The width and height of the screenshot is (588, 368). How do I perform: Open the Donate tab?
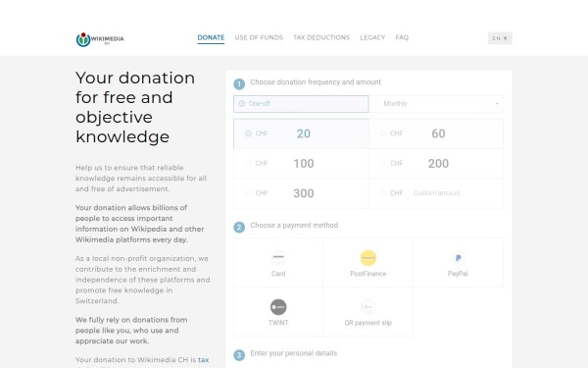(x=211, y=37)
